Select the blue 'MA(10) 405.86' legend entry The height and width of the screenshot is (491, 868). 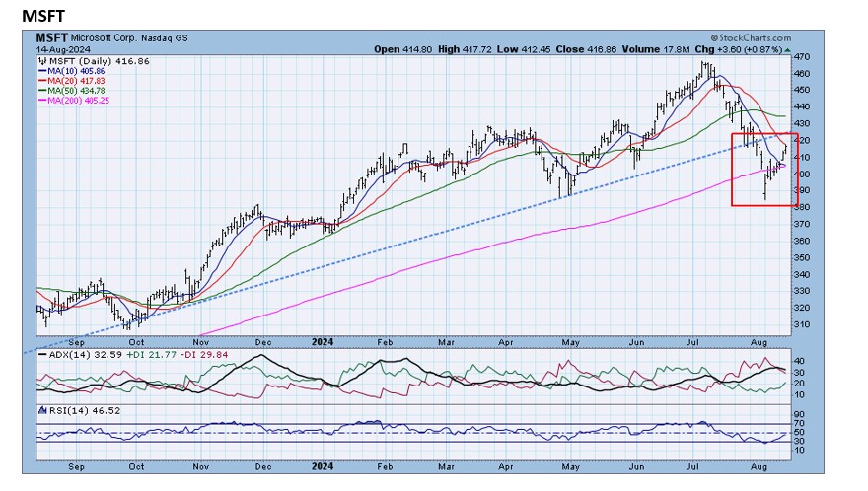pyautogui.click(x=71, y=71)
